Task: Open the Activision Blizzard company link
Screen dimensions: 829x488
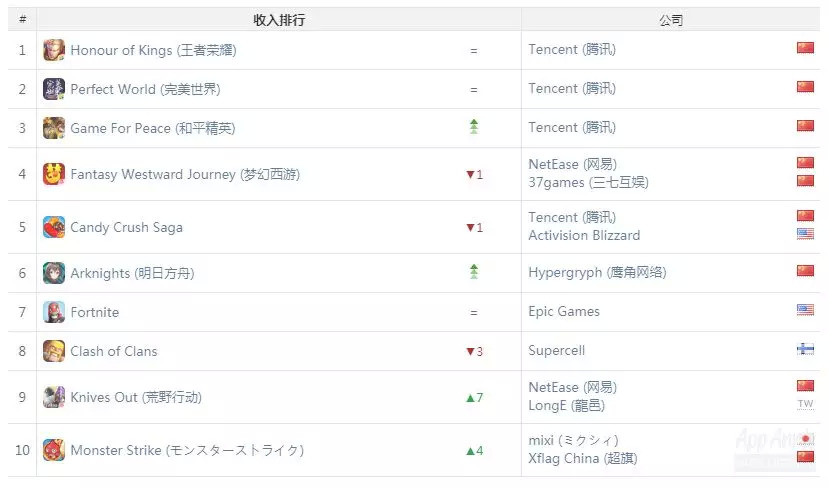Action: (584, 235)
